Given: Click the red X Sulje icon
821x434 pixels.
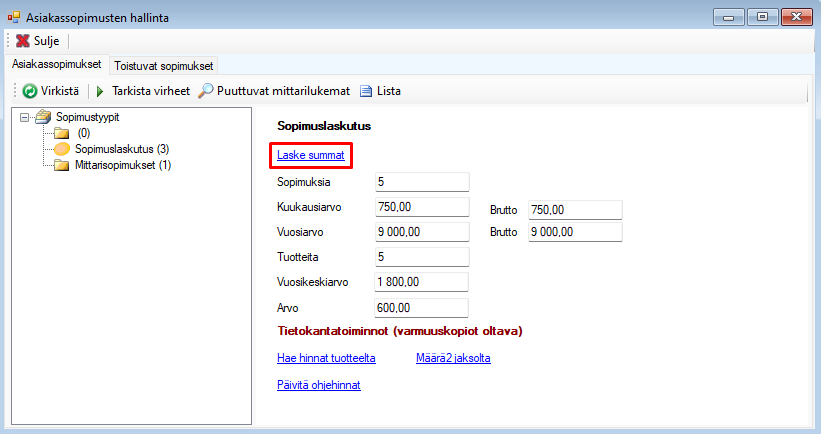Looking at the screenshot, I should pos(23,41).
